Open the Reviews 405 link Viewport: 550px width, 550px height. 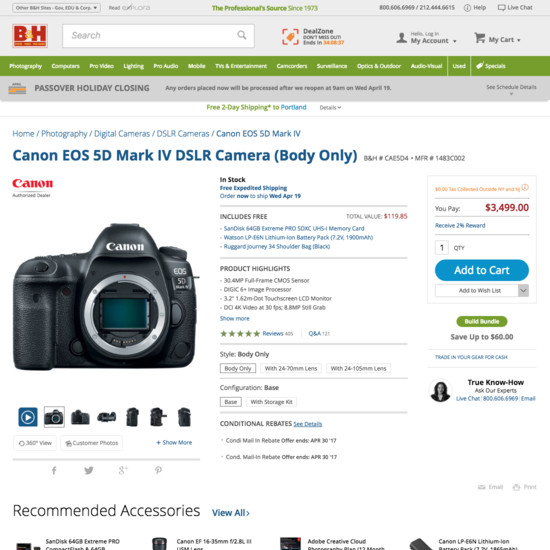tap(277, 334)
